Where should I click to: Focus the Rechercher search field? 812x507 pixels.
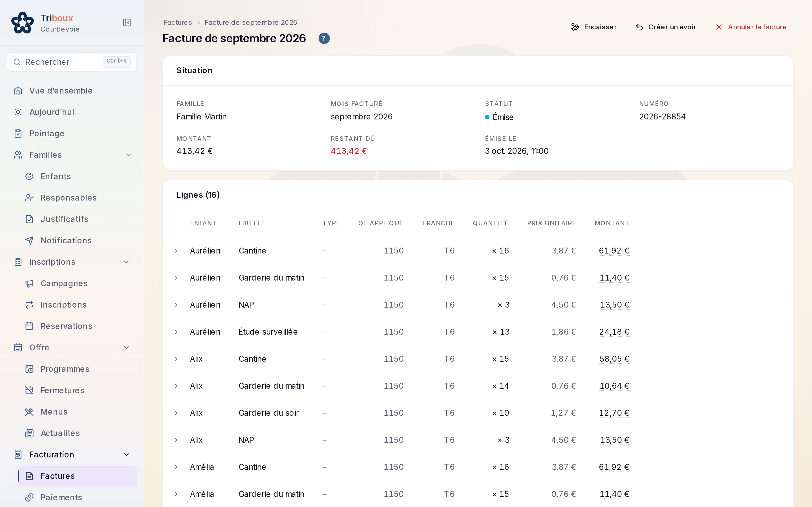[x=72, y=62]
